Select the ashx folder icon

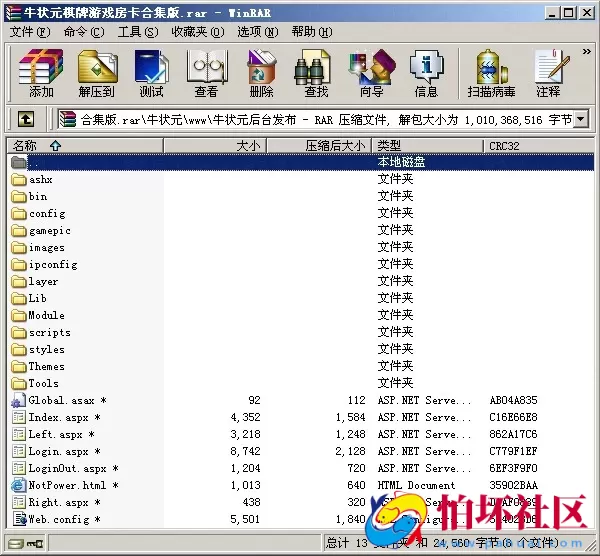[18, 179]
